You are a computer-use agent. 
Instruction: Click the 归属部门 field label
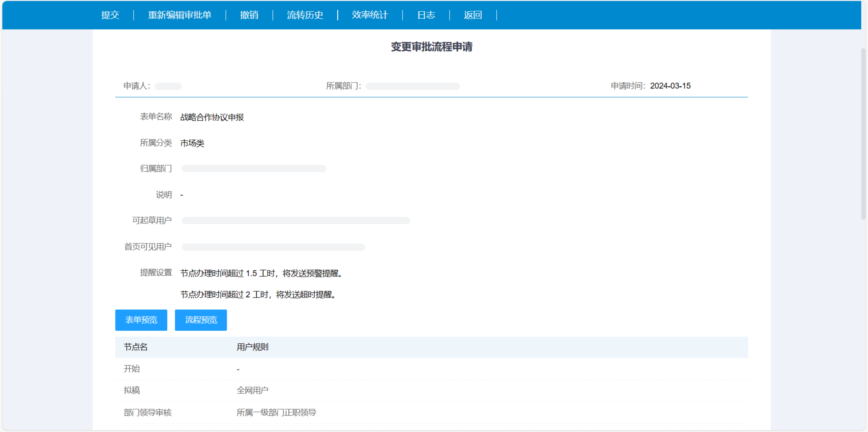(x=156, y=168)
